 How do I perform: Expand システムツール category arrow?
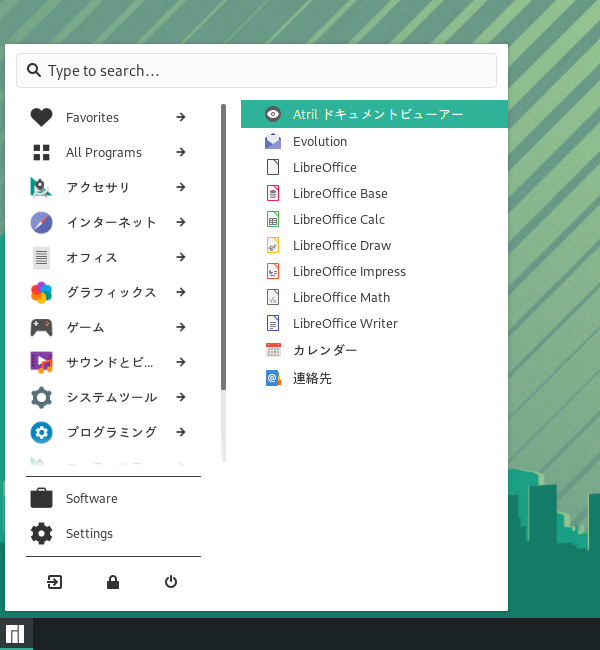pyautogui.click(x=180, y=397)
